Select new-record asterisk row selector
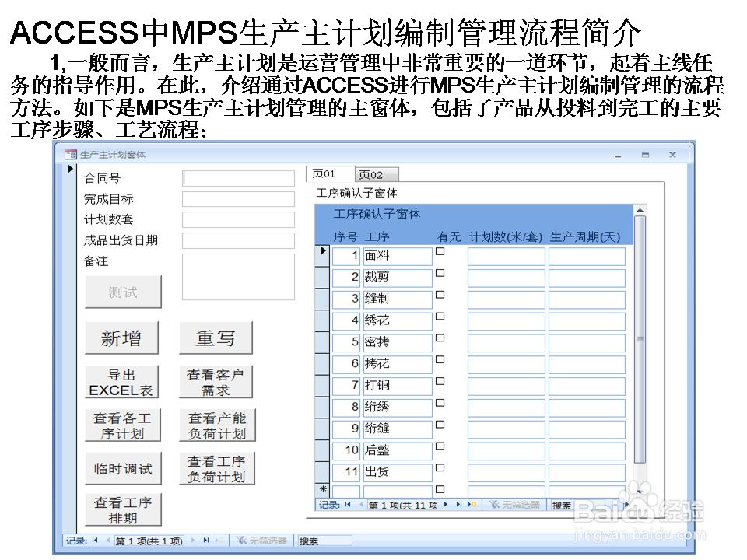 [322, 489]
